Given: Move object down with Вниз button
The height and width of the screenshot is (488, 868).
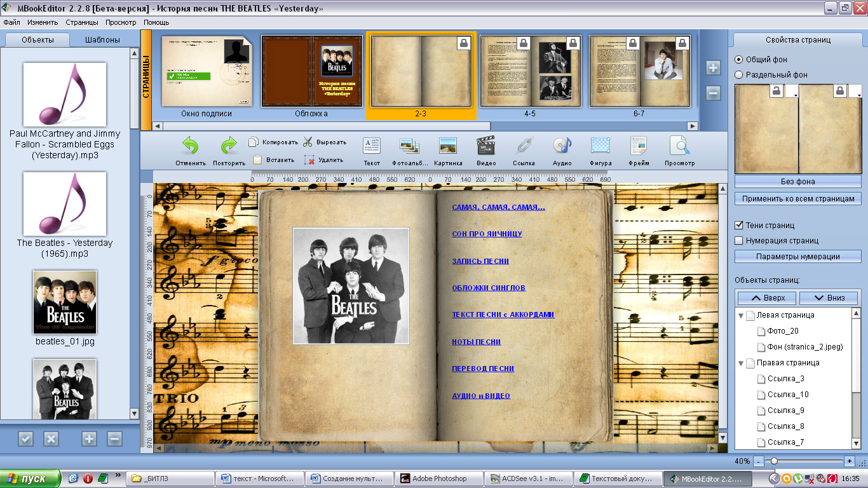Looking at the screenshot, I should 829,297.
